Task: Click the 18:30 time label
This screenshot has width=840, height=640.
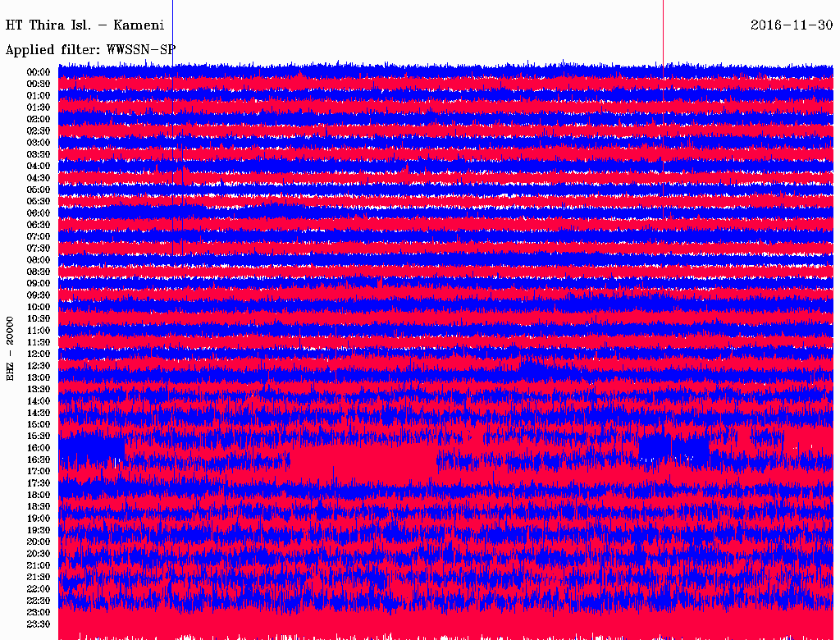Action: coord(39,506)
